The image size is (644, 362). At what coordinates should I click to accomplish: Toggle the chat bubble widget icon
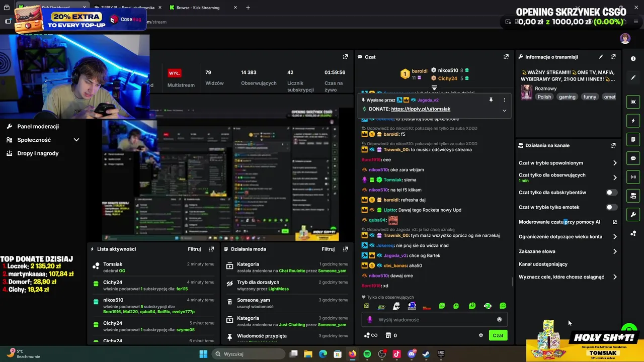coord(633,158)
